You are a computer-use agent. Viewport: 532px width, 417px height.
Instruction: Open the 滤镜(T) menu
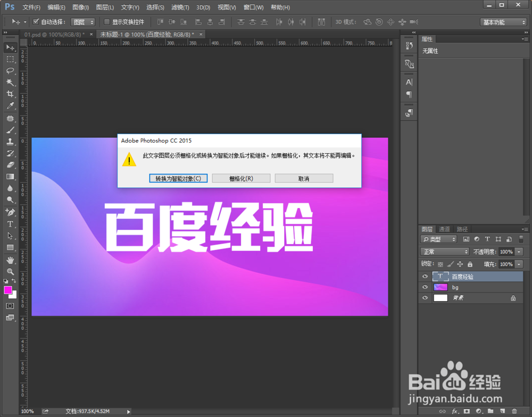click(180, 7)
